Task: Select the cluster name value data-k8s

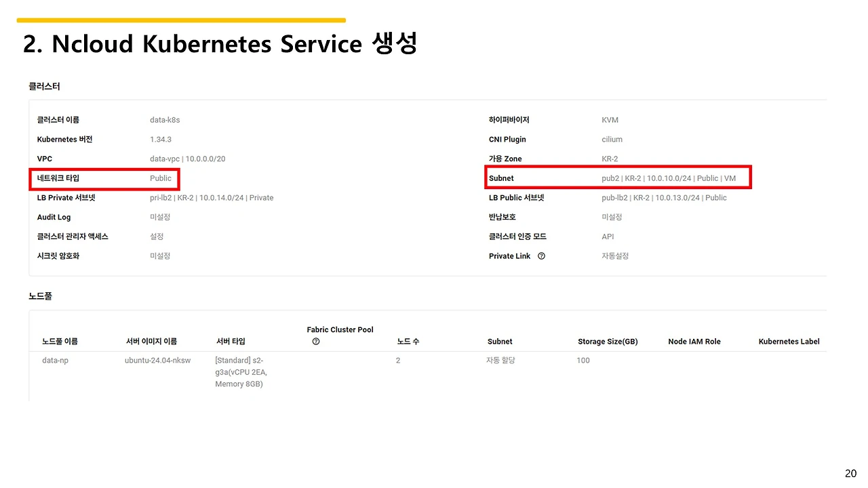Action: 165,120
